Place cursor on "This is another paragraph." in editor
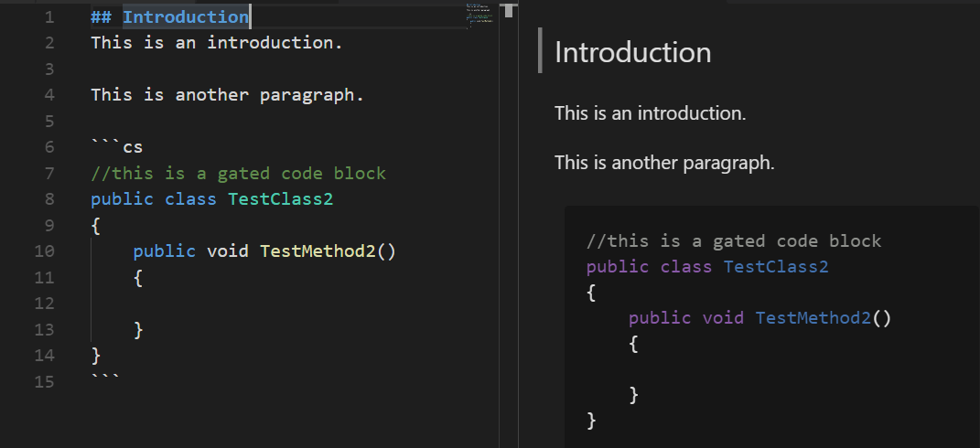The height and width of the screenshot is (448, 980). 227,94
